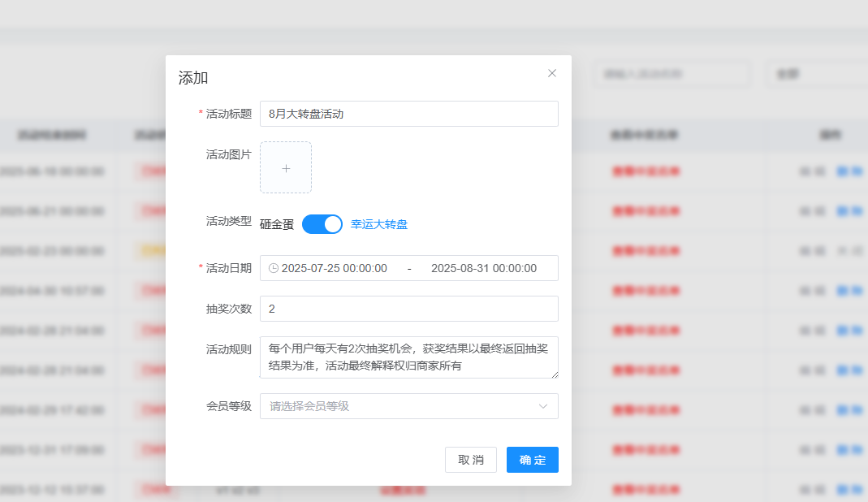
Task: Click the 取消 button
Action: click(471, 460)
